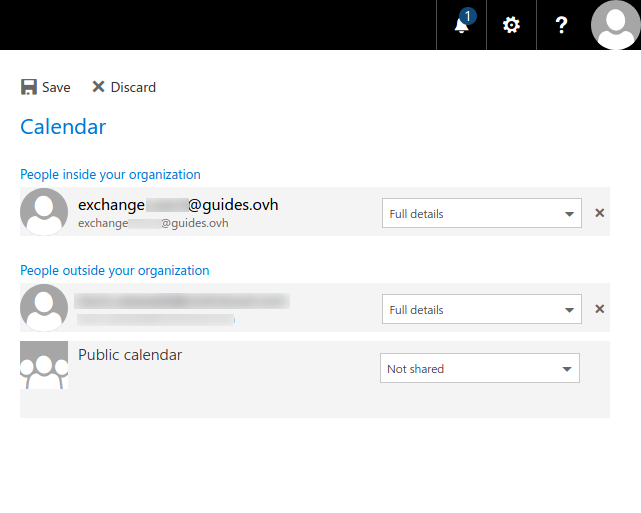Discard the calendar sharing changes
641x513 pixels.
(x=124, y=87)
